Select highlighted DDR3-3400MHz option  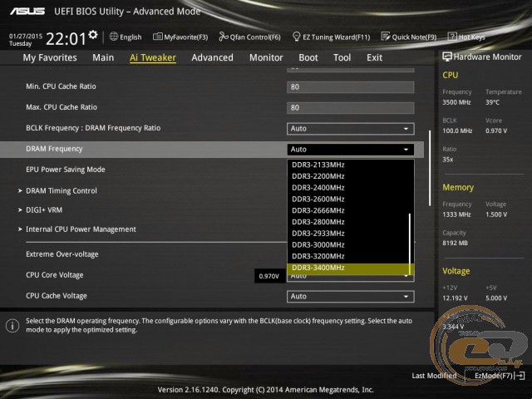(348, 268)
